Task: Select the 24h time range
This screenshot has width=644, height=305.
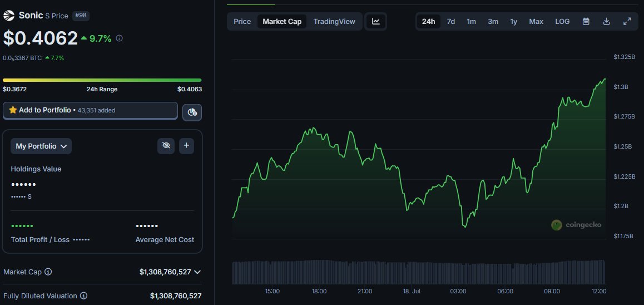Action: click(428, 21)
